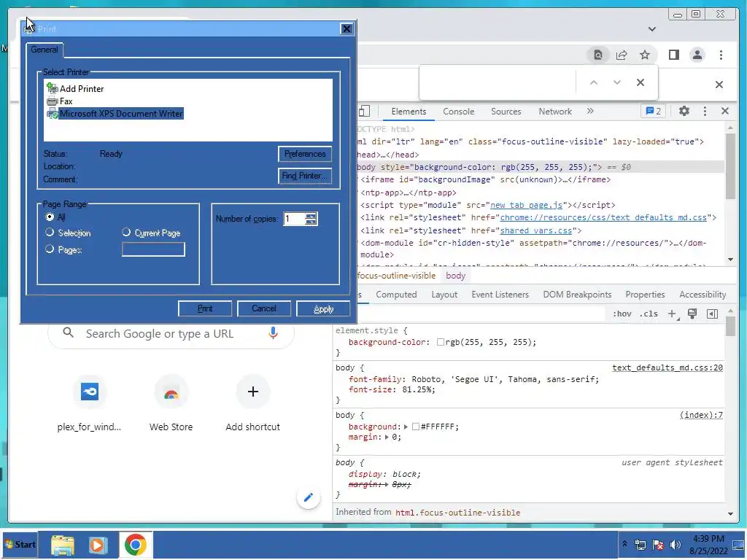The width and height of the screenshot is (747, 560).
Task: Choose Microsoft XPS Document Writer printer
Action: [x=115, y=113]
